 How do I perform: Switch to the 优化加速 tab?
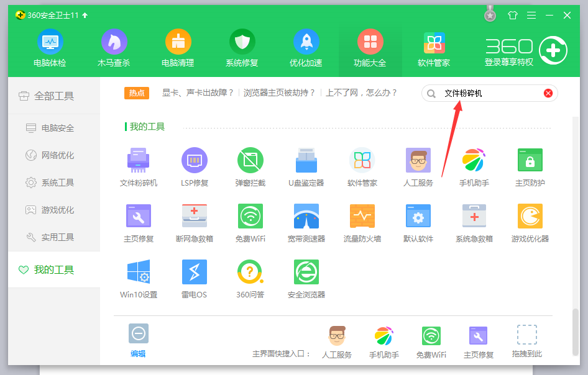point(306,48)
